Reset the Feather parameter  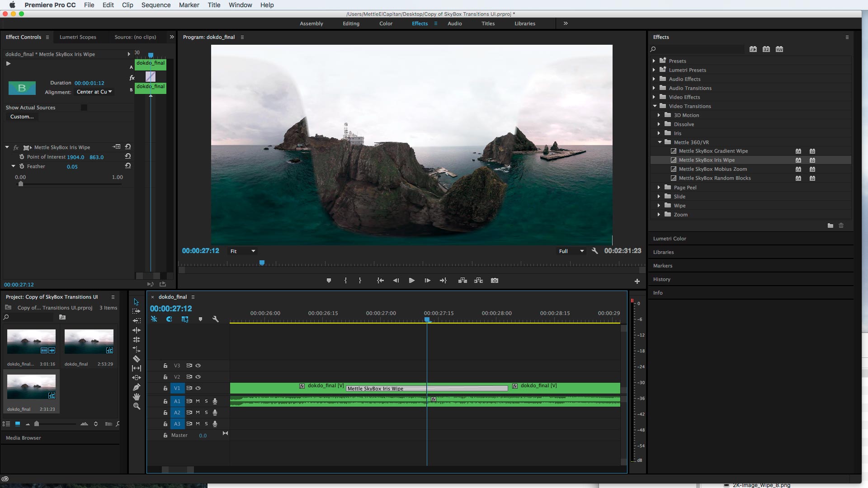click(128, 166)
